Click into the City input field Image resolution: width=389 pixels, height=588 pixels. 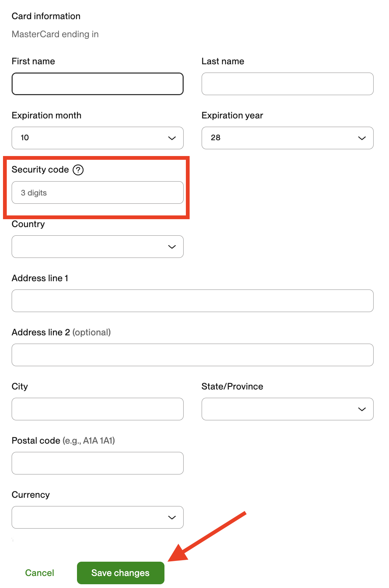(x=98, y=409)
